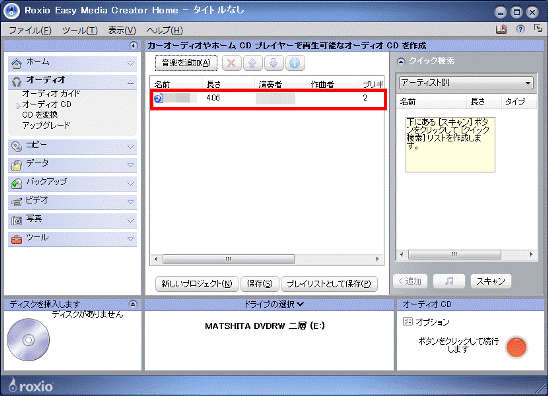Open the ドライブの選択 dropdown
548x396 pixels.
(273, 304)
